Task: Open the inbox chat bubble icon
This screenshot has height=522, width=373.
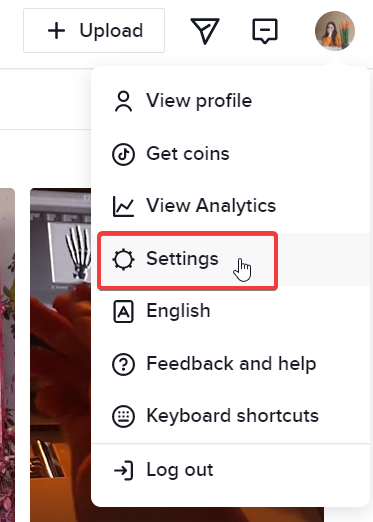Action: tap(265, 31)
